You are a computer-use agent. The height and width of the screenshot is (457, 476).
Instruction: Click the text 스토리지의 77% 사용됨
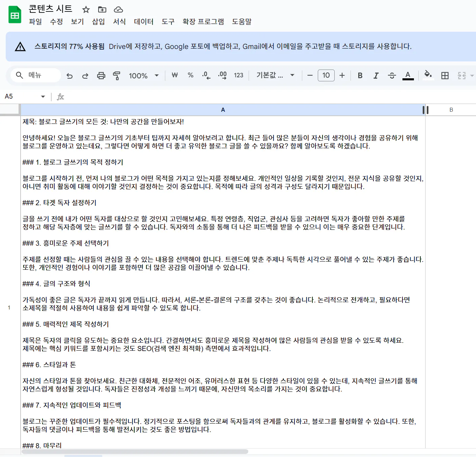coord(69,47)
